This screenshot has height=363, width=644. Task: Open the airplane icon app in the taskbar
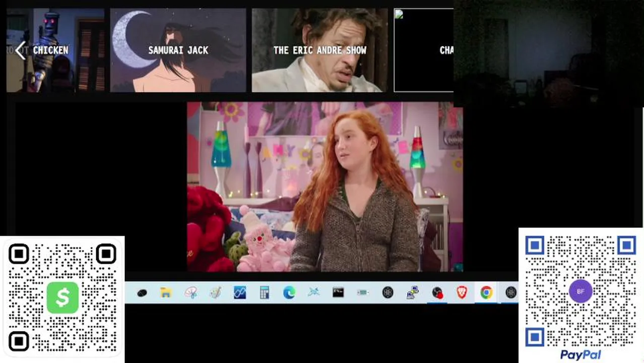tap(314, 292)
